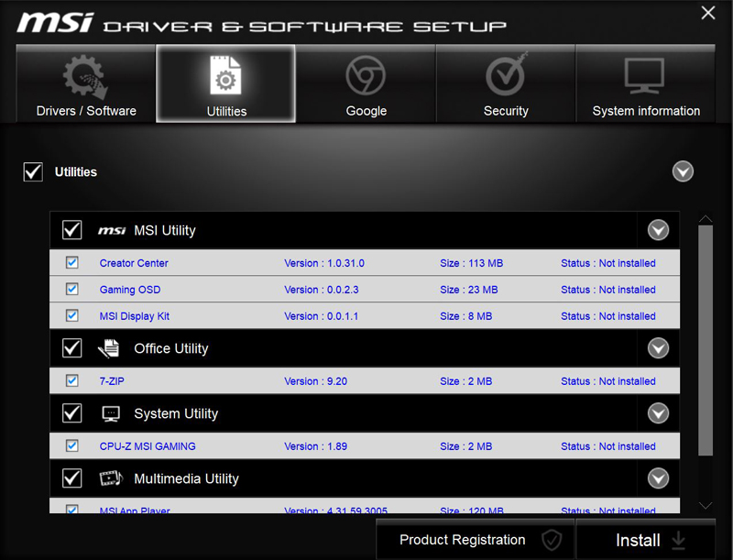Deselect the MSI Display Kit checkbox
Image resolution: width=733 pixels, height=560 pixels.
coord(72,315)
